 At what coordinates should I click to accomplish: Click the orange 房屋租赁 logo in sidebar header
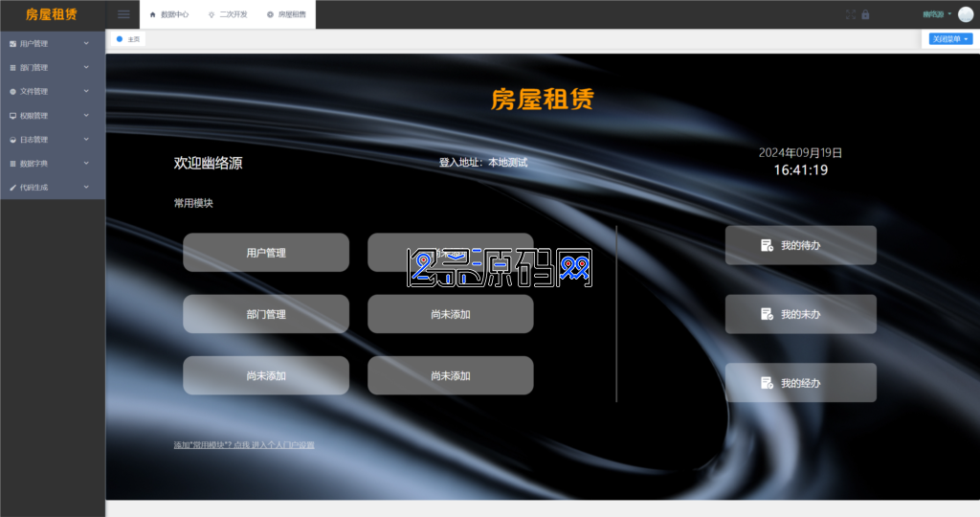pyautogui.click(x=52, y=14)
